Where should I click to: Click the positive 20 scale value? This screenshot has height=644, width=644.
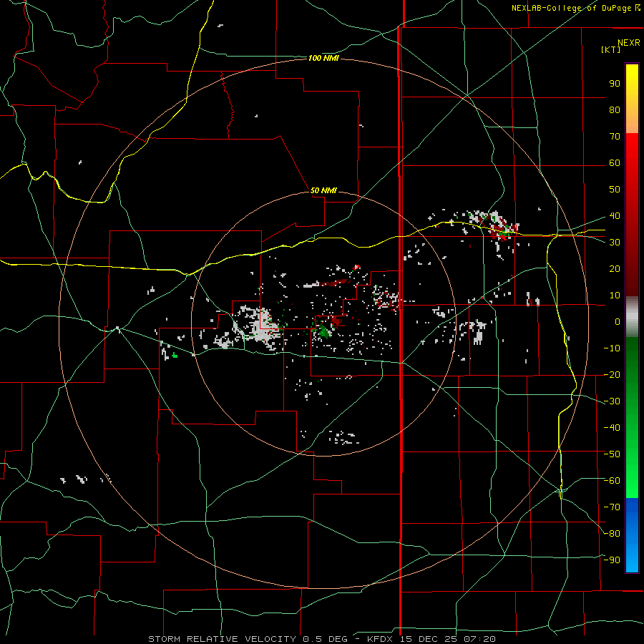(615, 268)
